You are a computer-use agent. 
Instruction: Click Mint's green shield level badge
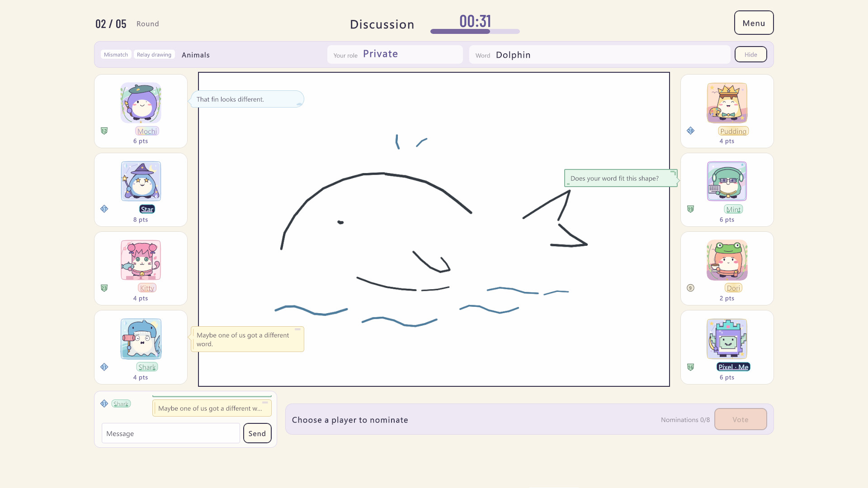(x=690, y=209)
